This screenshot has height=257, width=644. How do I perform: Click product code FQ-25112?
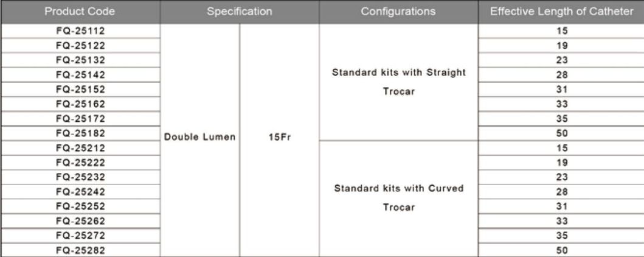80,30
